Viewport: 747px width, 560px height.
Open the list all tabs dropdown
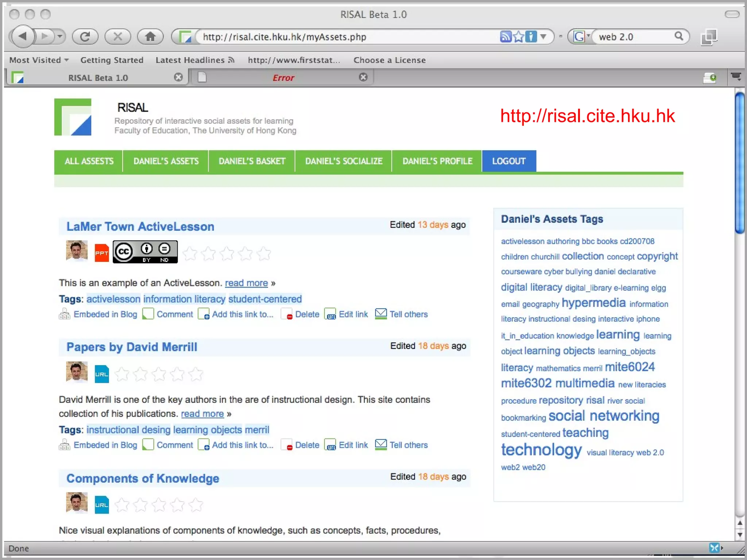click(x=736, y=77)
